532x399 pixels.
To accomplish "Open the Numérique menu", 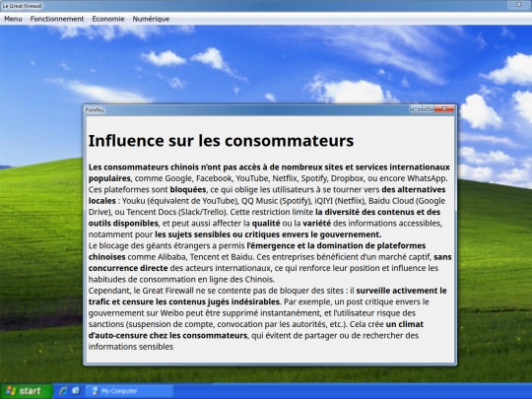I will click(151, 19).
